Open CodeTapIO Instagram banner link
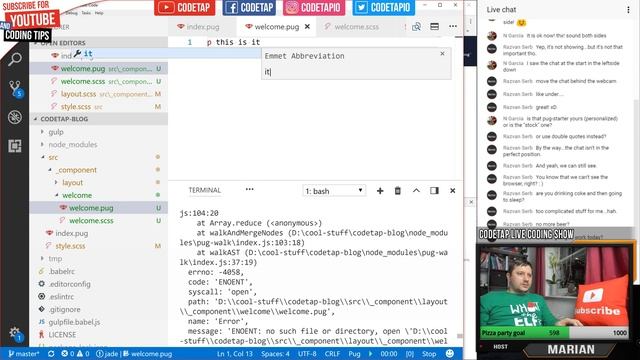 click(314, 7)
